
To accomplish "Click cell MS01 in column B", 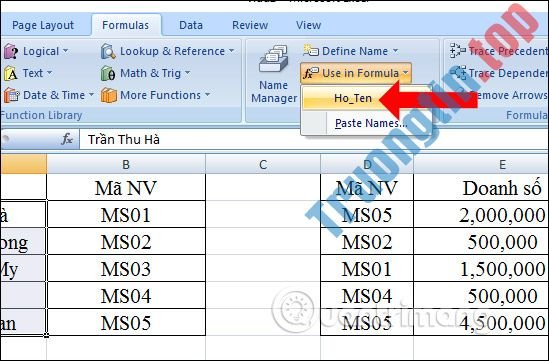I will pos(126,215).
